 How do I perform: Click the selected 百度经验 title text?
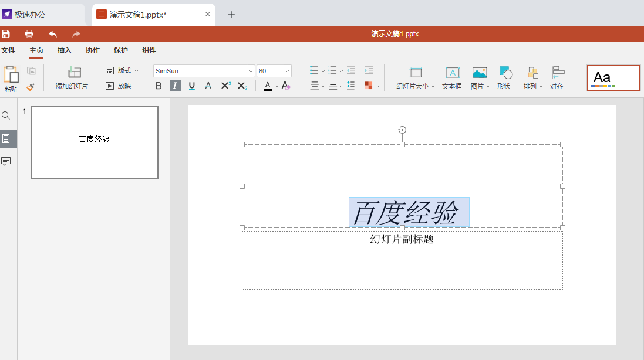coord(409,212)
